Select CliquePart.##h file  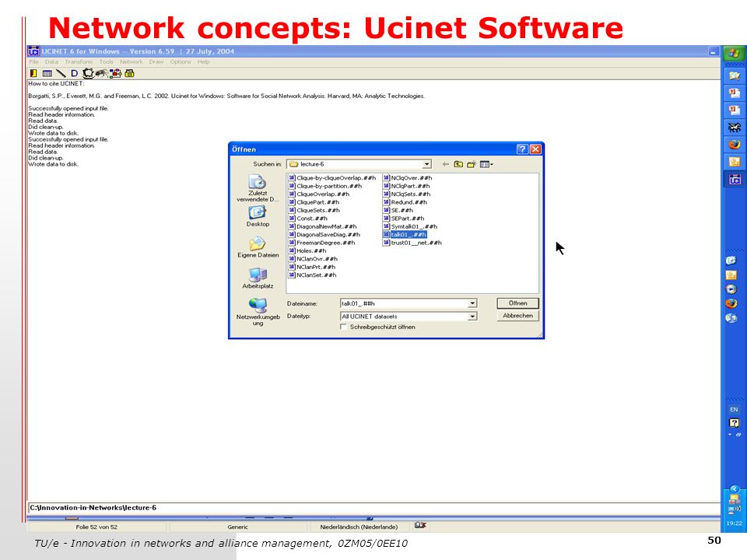coord(314,202)
